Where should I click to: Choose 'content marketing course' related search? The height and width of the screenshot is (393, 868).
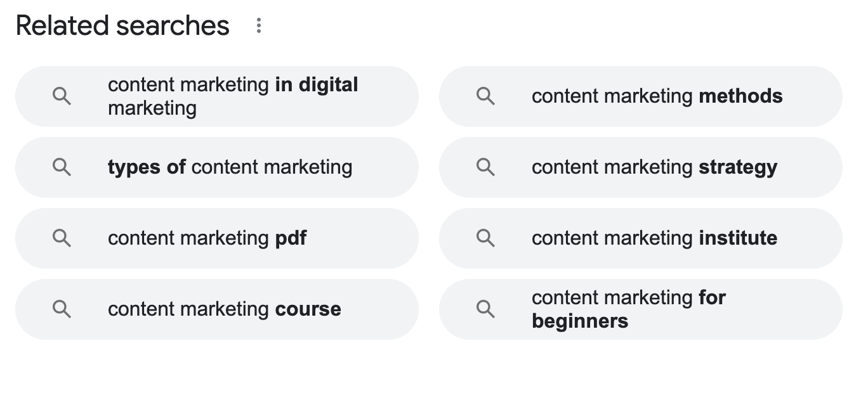pyautogui.click(x=217, y=309)
